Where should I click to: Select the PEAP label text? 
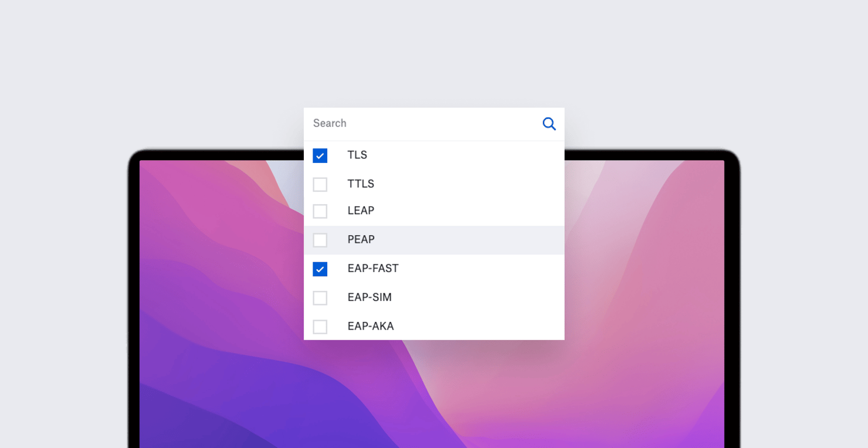click(361, 240)
